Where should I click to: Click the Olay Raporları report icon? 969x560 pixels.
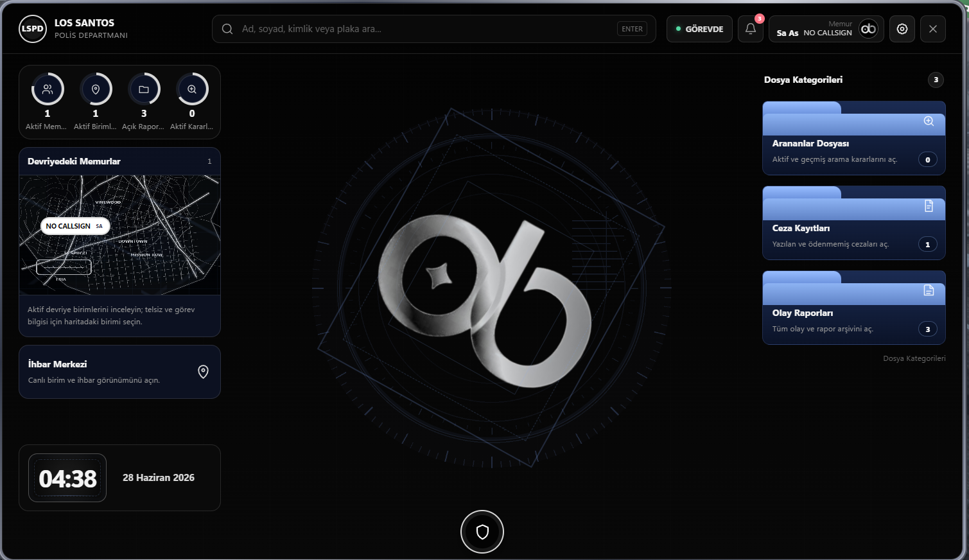[929, 290]
